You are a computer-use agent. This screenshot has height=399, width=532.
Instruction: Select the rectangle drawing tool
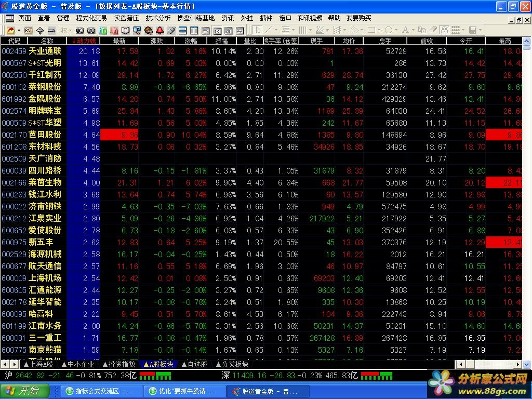click(371, 30)
